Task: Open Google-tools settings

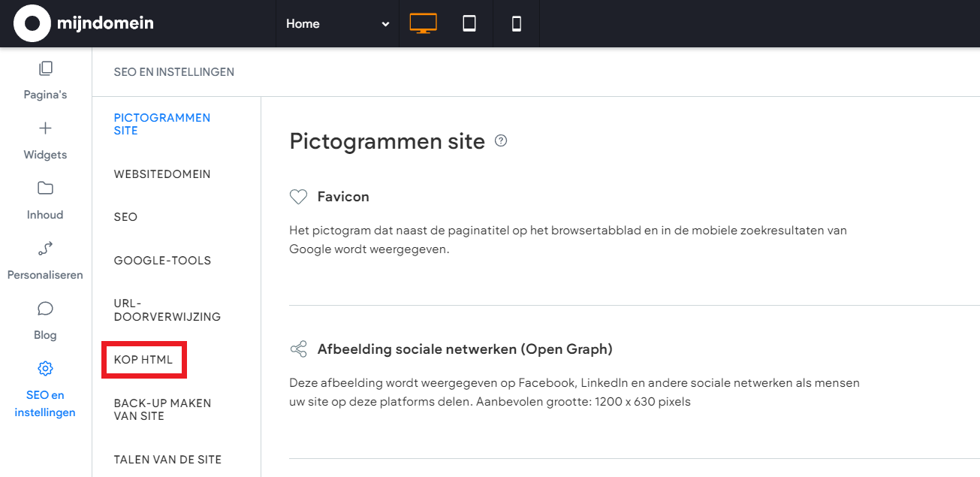Action: click(x=162, y=261)
